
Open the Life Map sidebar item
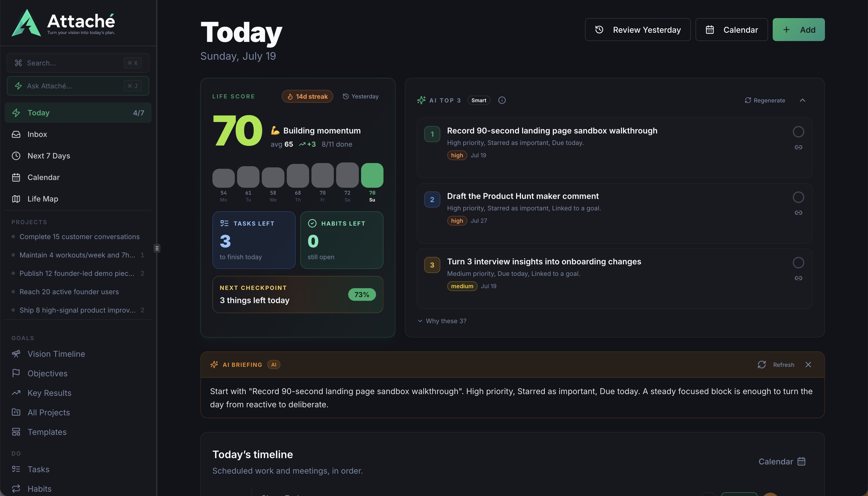click(x=78, y=199)
